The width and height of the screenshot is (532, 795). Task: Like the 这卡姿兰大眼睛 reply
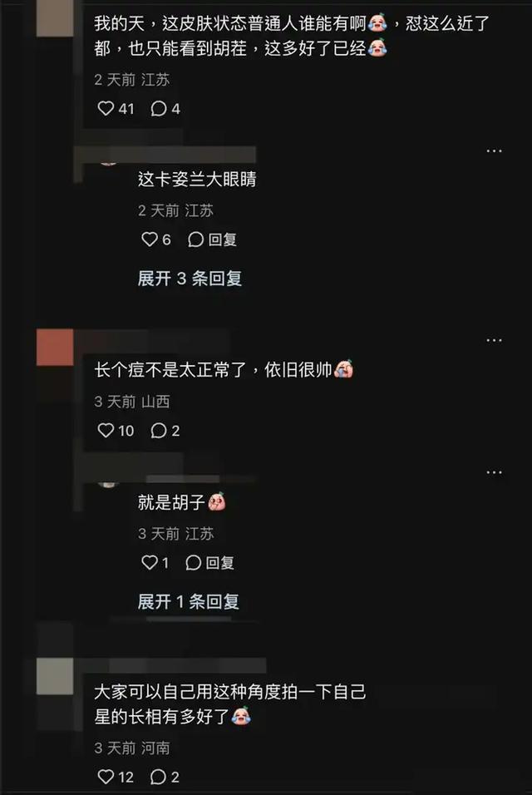[x=156, y=239]
